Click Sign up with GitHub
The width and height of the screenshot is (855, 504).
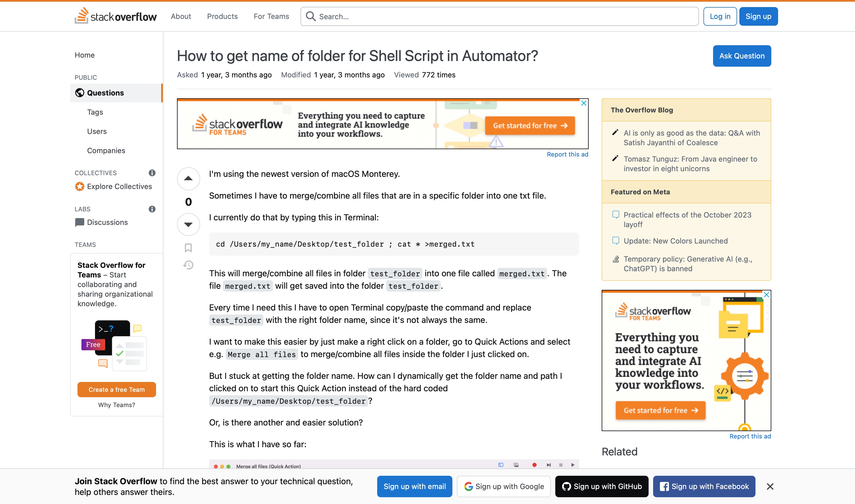coord(601,486)
